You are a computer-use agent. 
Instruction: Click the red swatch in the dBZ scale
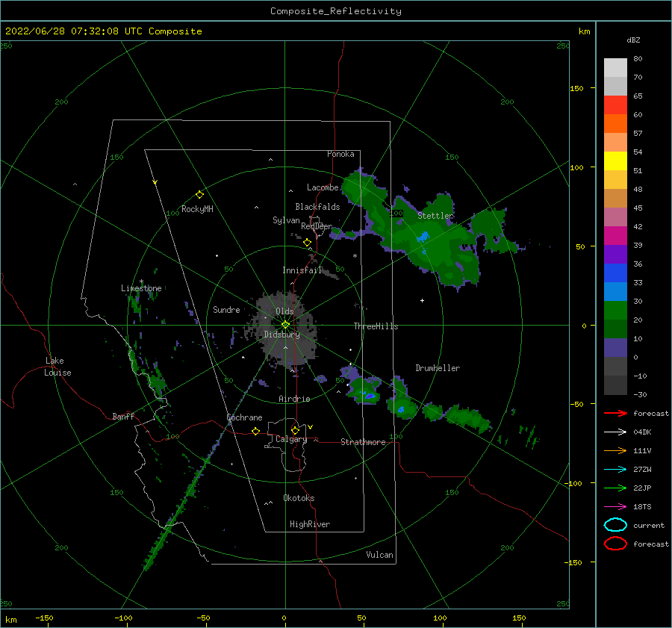pyautogui.click(x=615, y=105)
